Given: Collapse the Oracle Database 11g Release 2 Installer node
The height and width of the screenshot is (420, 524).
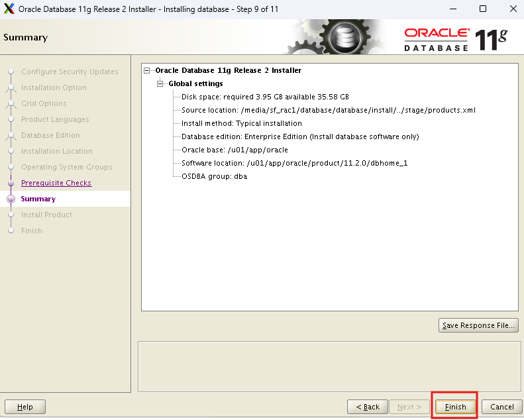Looking at the screenshot, I should tap(146, 70).
